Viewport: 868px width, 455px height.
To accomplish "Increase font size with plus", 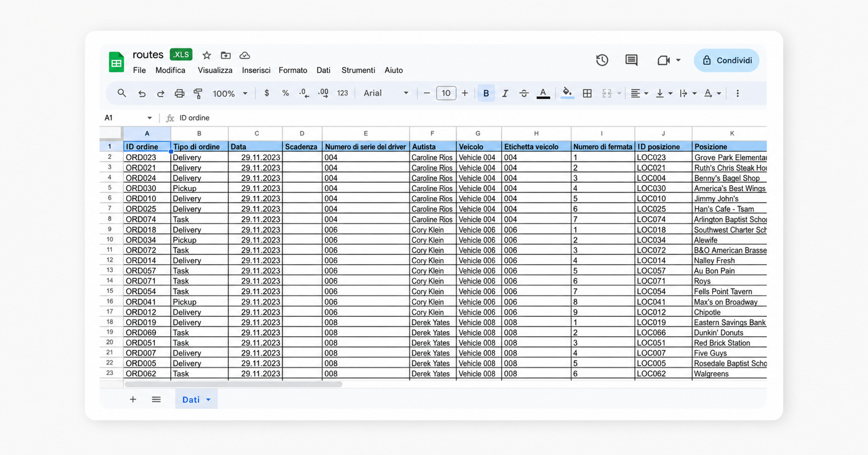I will (465, 93).
